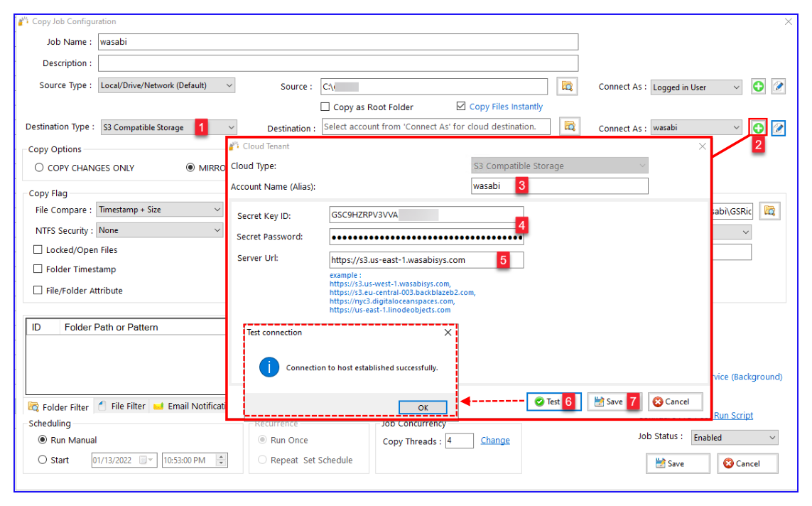Click the Run Script link
This screenshot has height=506, width=812.
[x=733, y=415]
